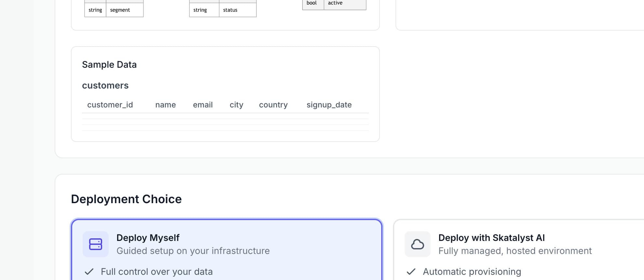Click the customer_id column header

[110, 105]
